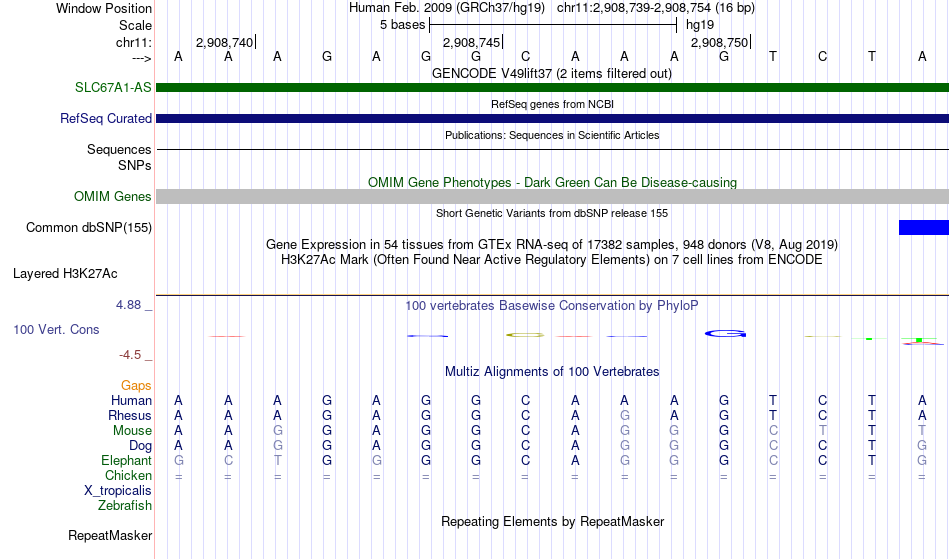
Task: Click the large blue G PhyloP logo letter
Action: [725, 334]
